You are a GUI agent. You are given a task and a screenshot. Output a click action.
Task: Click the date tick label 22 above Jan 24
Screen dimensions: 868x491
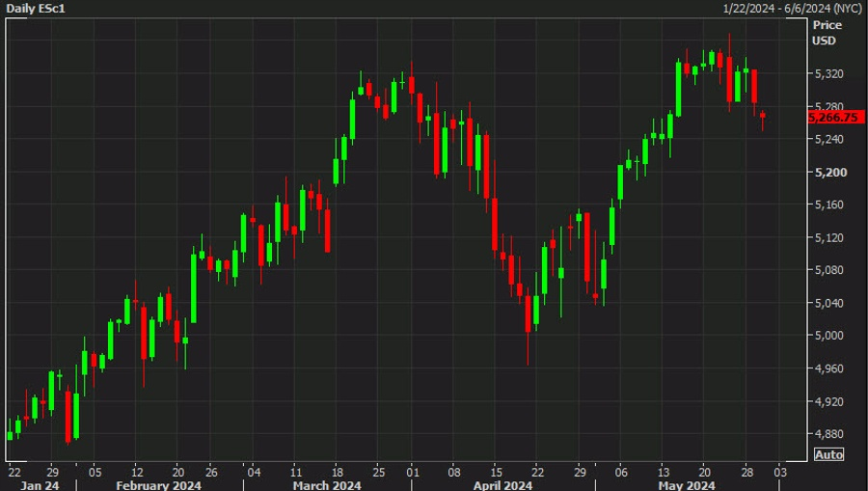14,472
